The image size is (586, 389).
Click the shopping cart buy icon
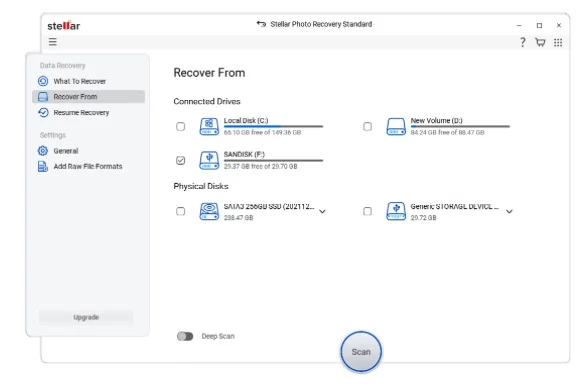[540, 42]
